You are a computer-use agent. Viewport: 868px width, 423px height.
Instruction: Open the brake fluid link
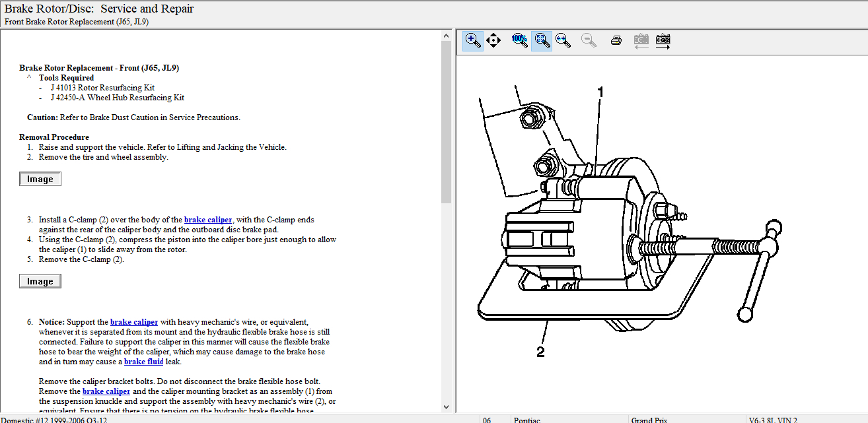point(143,362)
